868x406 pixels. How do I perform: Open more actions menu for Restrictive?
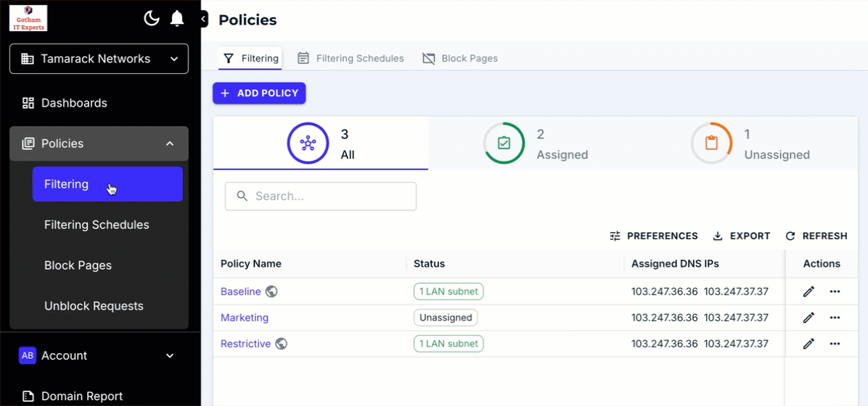(835, 344)
